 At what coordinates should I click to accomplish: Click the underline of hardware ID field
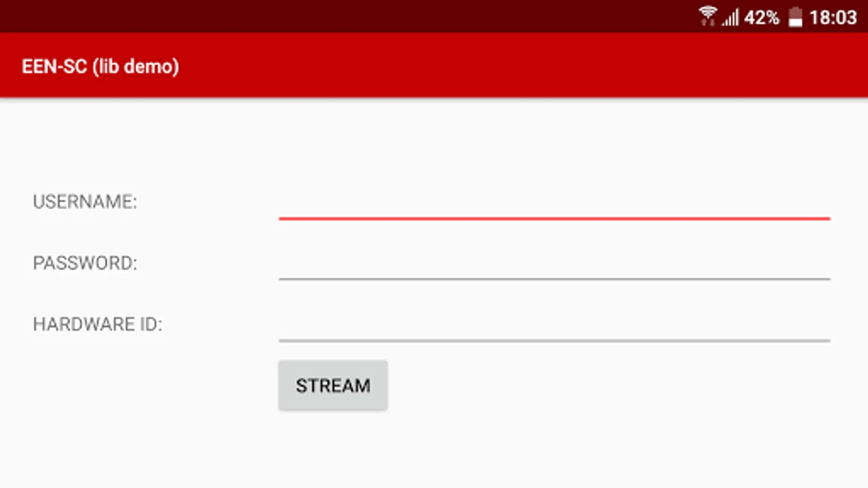(x=554, y=341)
